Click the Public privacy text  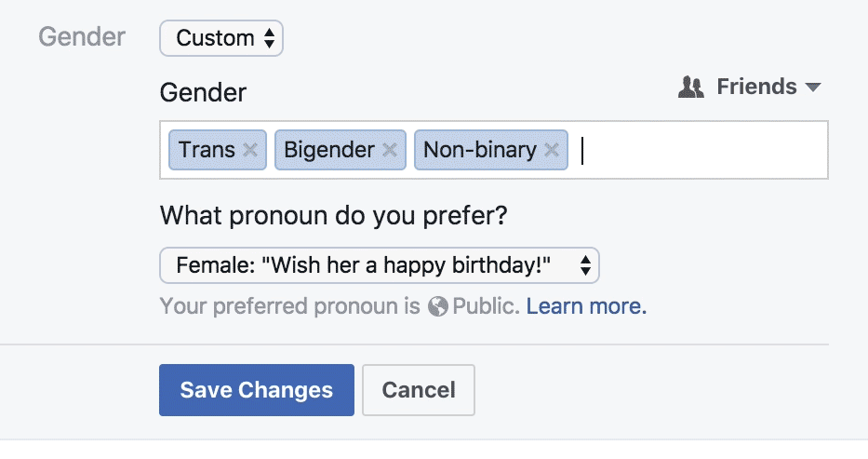[x=486, y=306]
